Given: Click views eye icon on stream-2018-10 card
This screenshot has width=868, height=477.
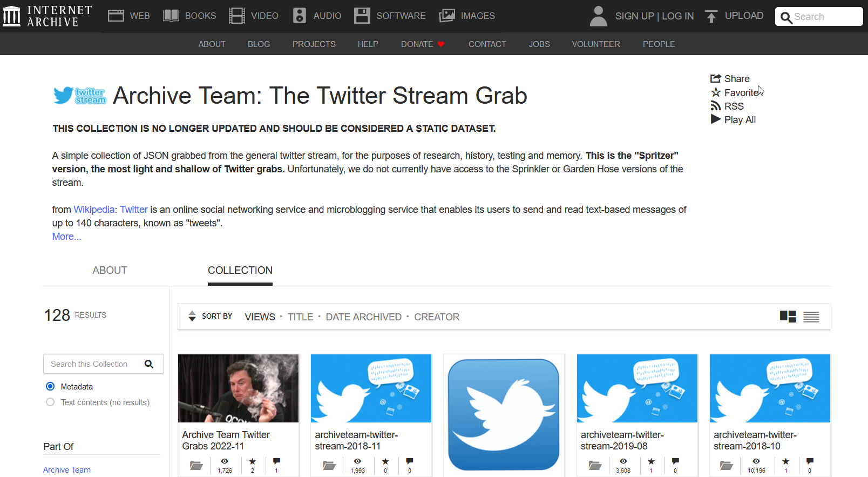Looking at the screenshot, I should pos(756,461).
